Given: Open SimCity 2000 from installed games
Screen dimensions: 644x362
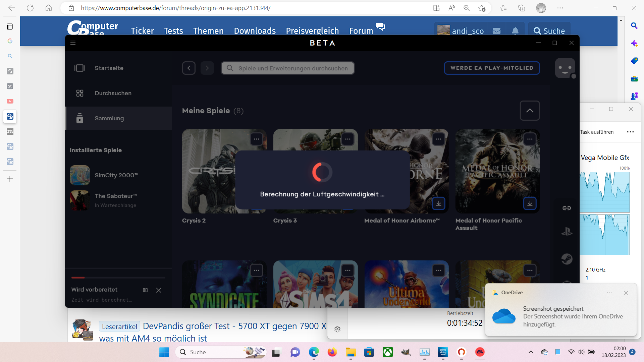Looking at the screenshot, I should [116, 175].
